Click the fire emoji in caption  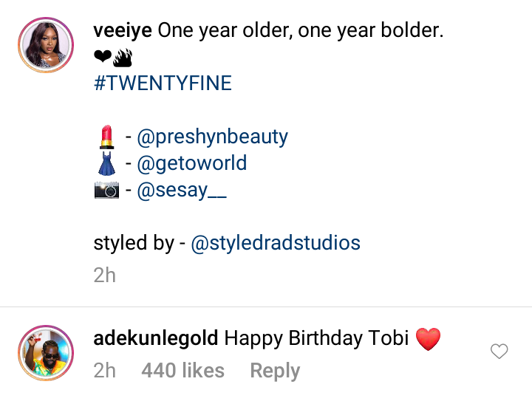[x=121, y=56]
